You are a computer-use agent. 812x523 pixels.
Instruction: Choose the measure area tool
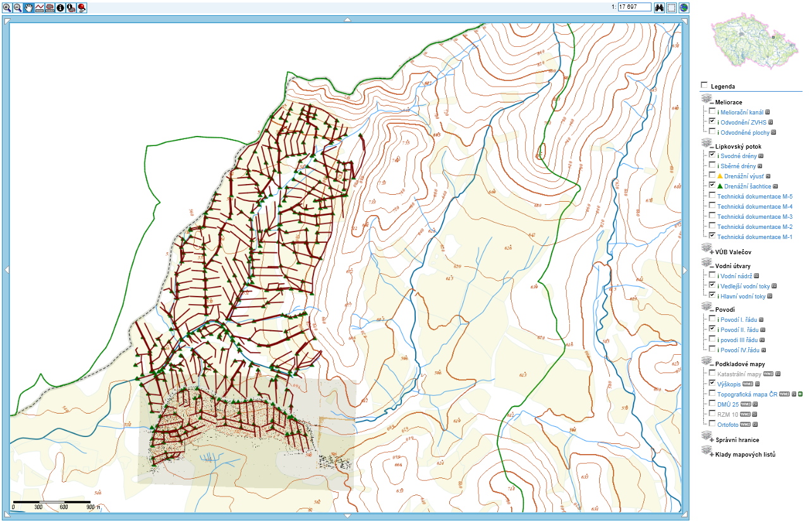50,8
